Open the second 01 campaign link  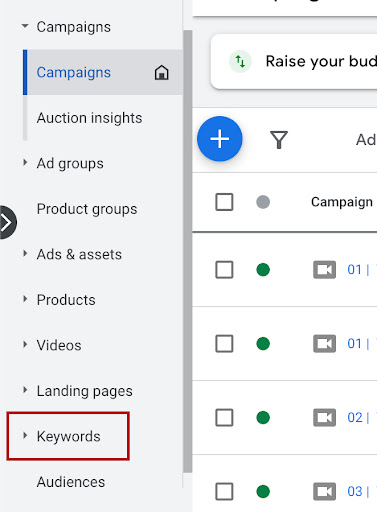pyautogui.click(x=358, y=343)
